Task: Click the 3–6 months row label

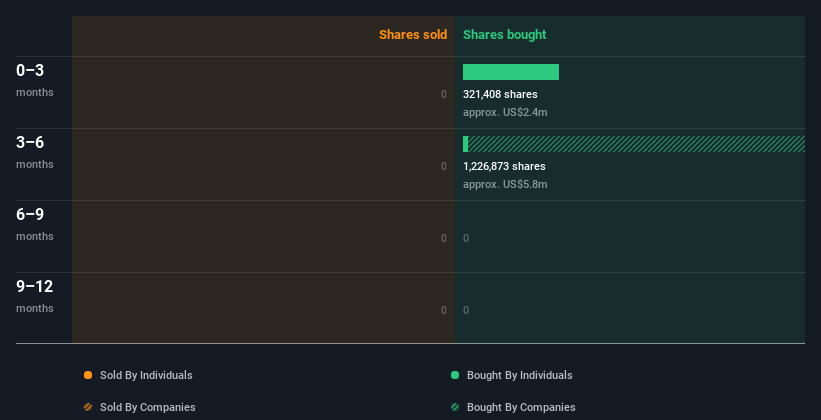Action: point(35,152)
